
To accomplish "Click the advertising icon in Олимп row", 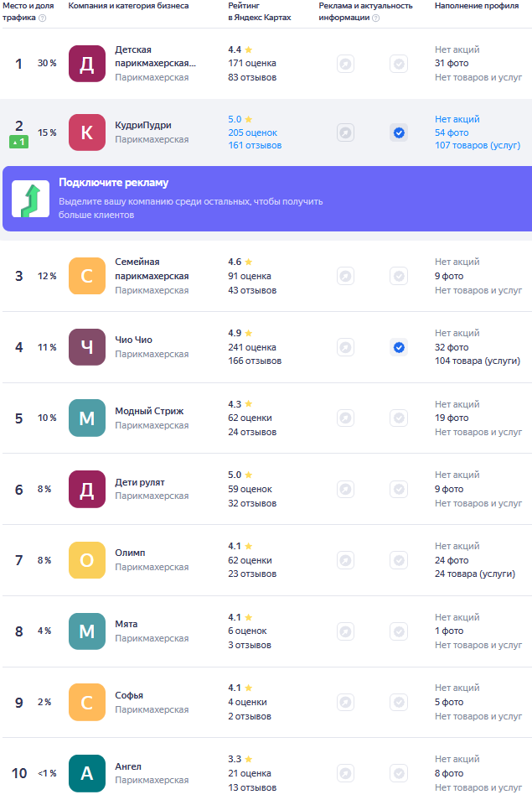I will pos(346,560).
